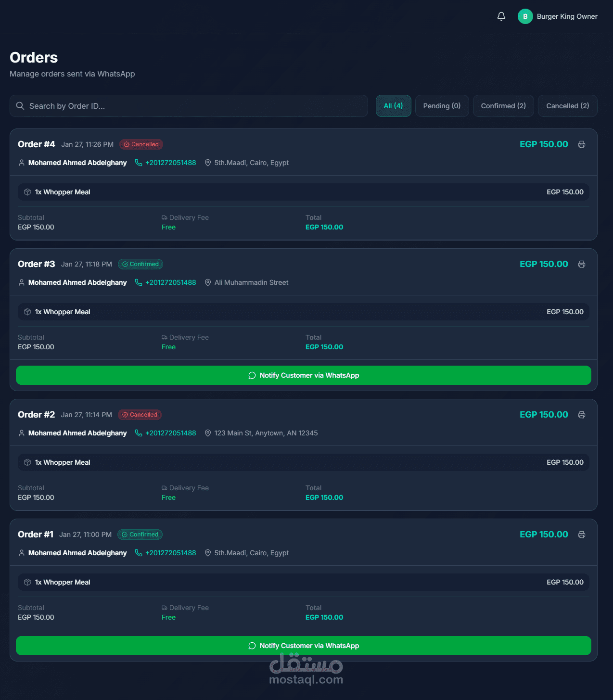Click address 123 Main St, Anytown, AN 12345
The width and height of the screenshot is (613, 700).
pyautogui.click(x=266, y=433)
